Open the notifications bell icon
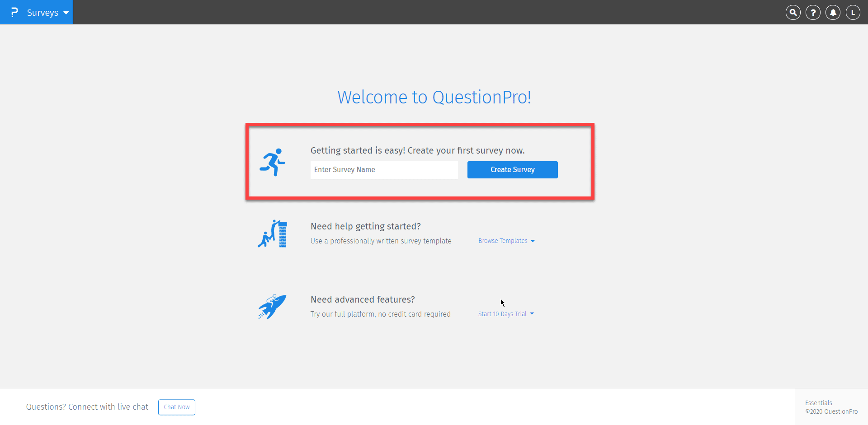Viewport: 868px width, 425px height. [x=833, y=13]
